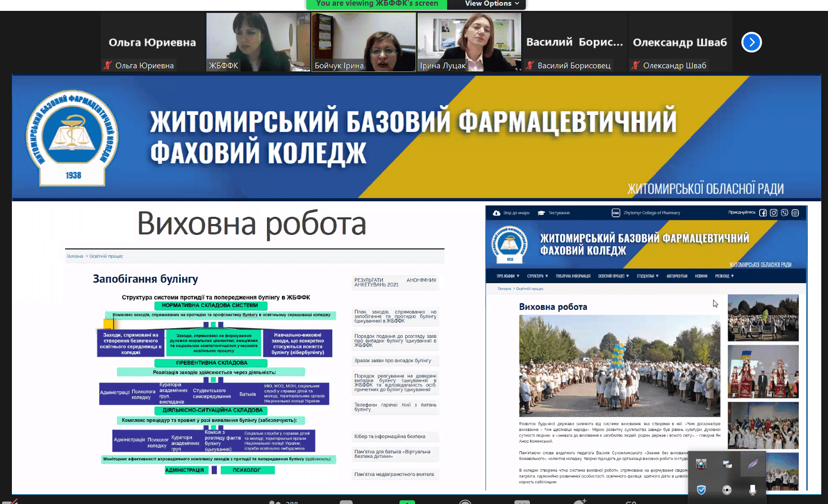Click the blue shield security tray icon
This screenshot has width=828, height=504.
tap(701, 490)
